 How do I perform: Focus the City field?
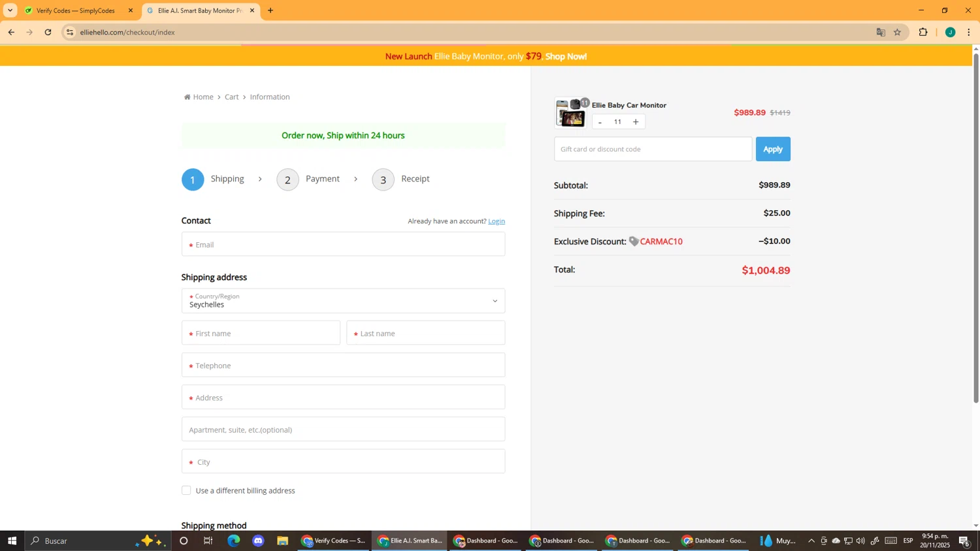click(x=343, y=461)
